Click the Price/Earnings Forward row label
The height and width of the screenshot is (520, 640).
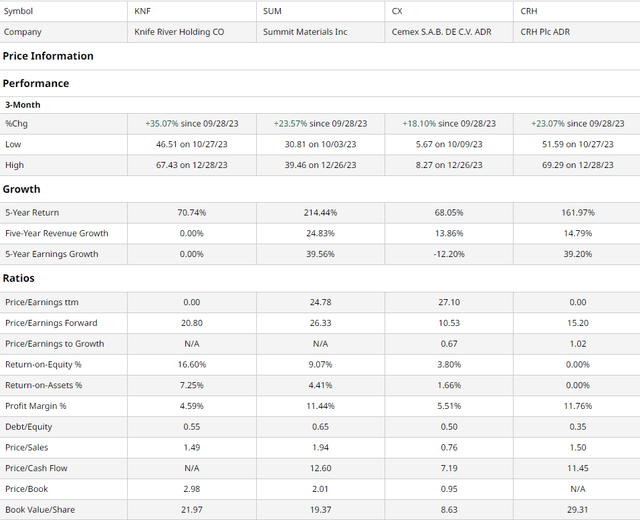(51, 323)
